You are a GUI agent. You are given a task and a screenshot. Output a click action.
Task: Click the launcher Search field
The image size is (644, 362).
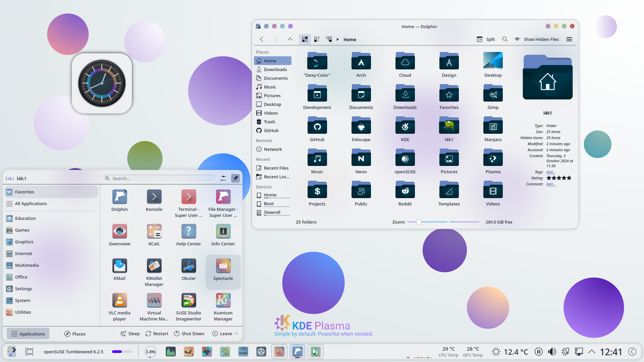159,178
